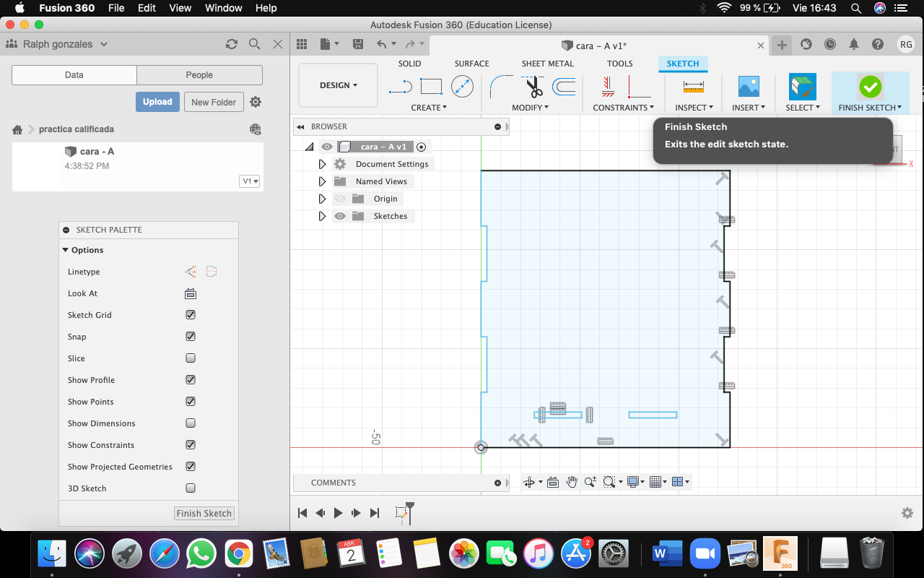Open the View menu in menu bar
This screenshot has height=578, width=924.
point(180,8)
